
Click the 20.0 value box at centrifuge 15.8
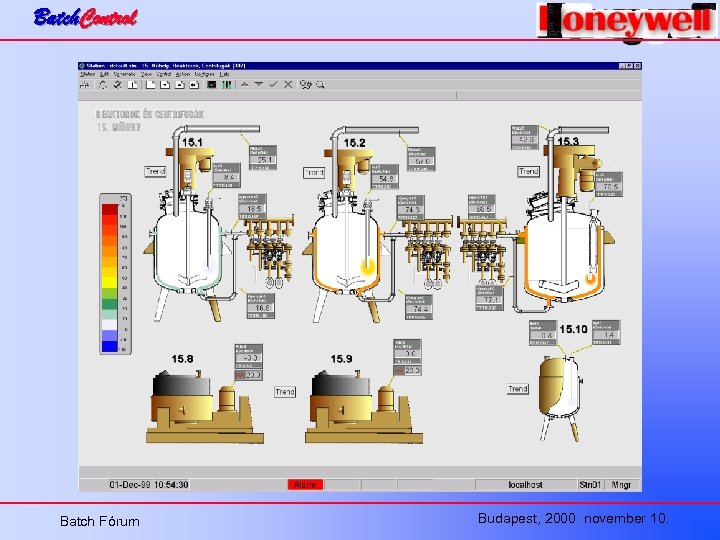[253, 375]
